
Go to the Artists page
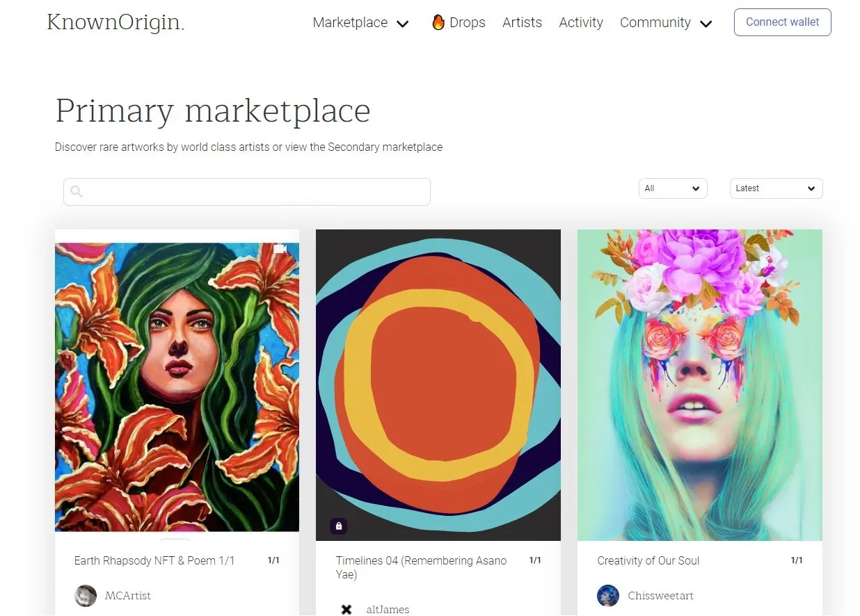point(522,22)
